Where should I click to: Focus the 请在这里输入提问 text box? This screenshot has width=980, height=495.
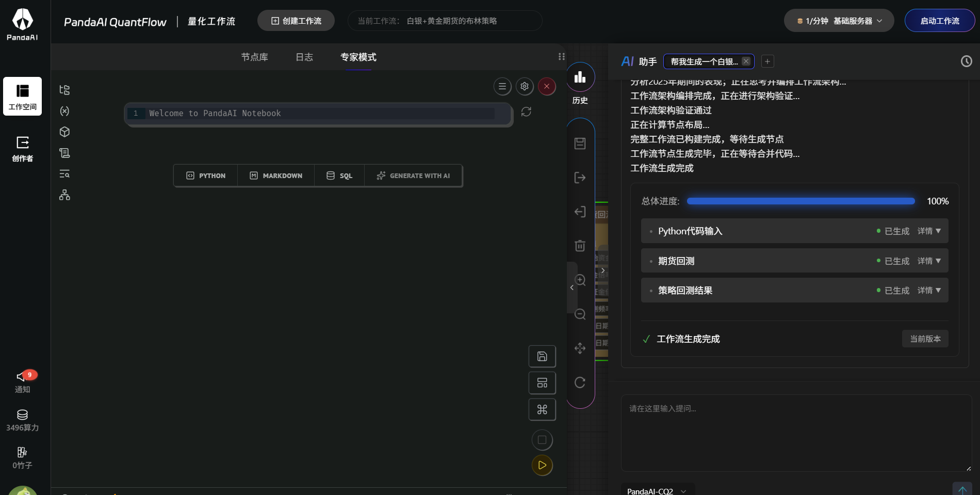pos(796,433)
